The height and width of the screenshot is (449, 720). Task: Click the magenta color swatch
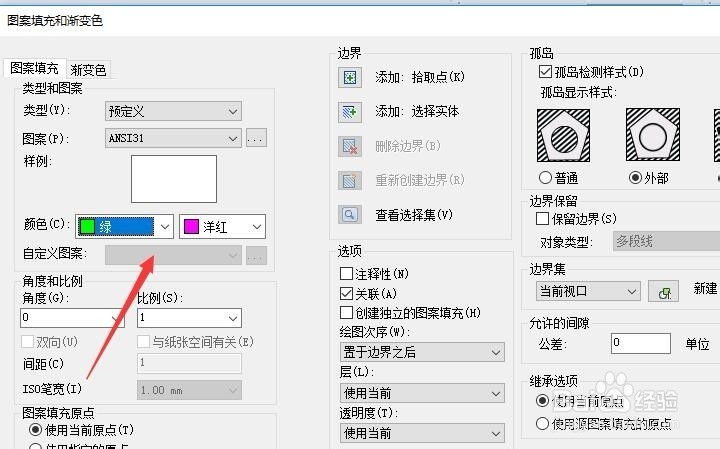pyautogui.click(x=191, y=226)
